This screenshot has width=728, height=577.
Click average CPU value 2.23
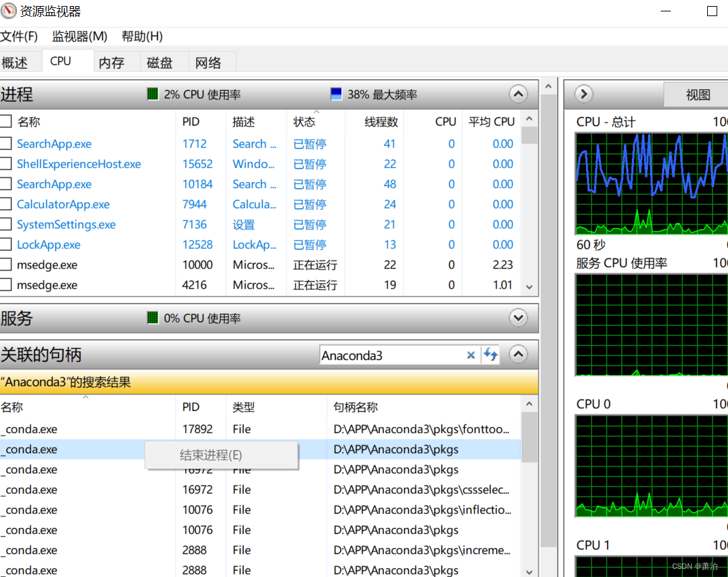(503, 265)
